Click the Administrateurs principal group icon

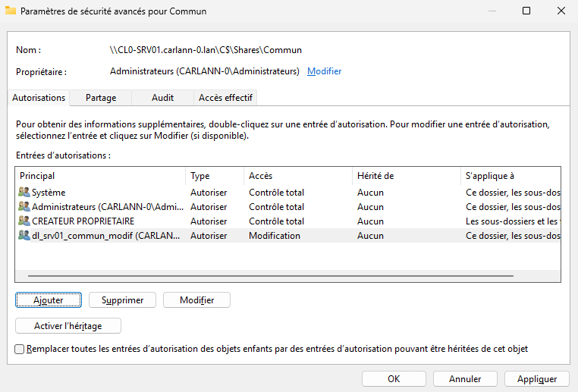(x=24, y=206)
